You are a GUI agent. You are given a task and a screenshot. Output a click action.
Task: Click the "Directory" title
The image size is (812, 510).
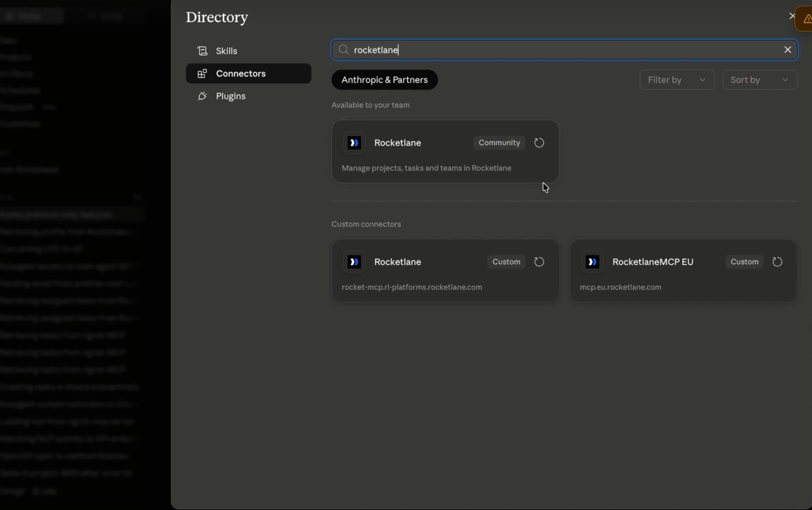tap(217, 17)
